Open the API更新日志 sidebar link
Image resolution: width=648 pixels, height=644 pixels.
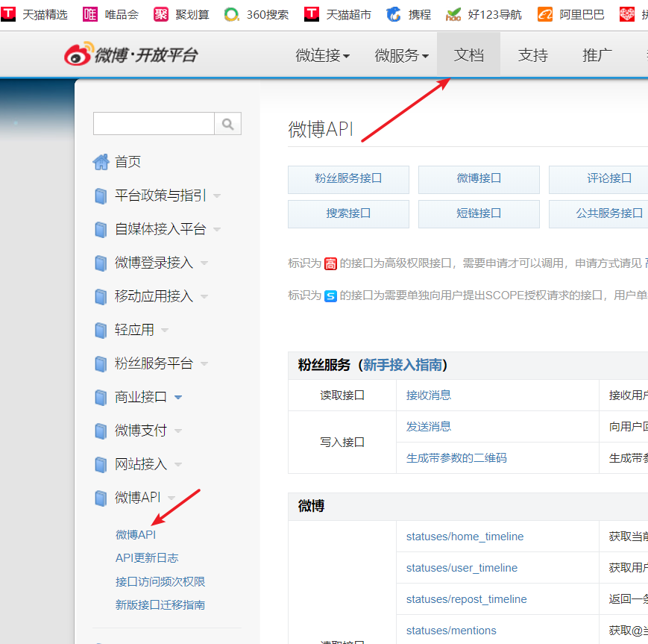(147, 558)
